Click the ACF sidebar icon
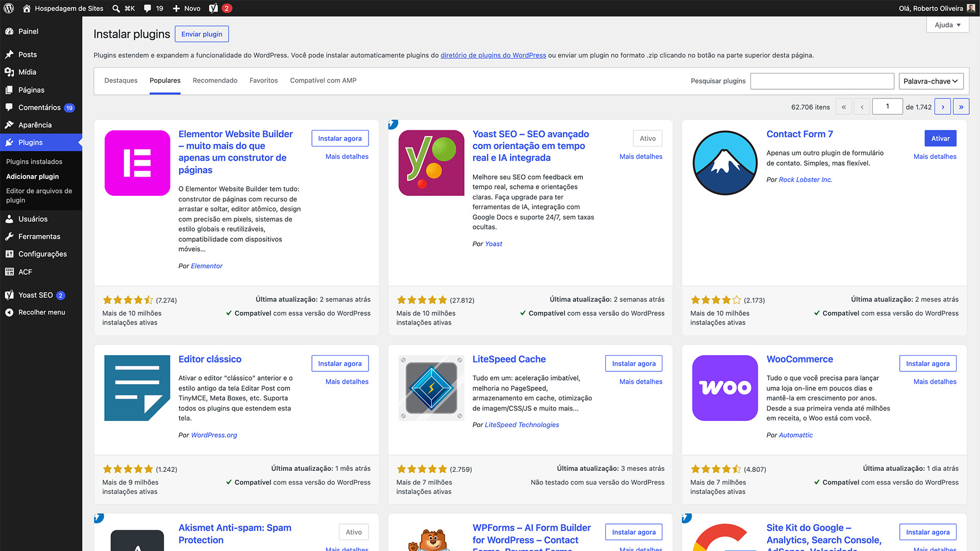Screen dimensions: 980x551 coord(9,272)
